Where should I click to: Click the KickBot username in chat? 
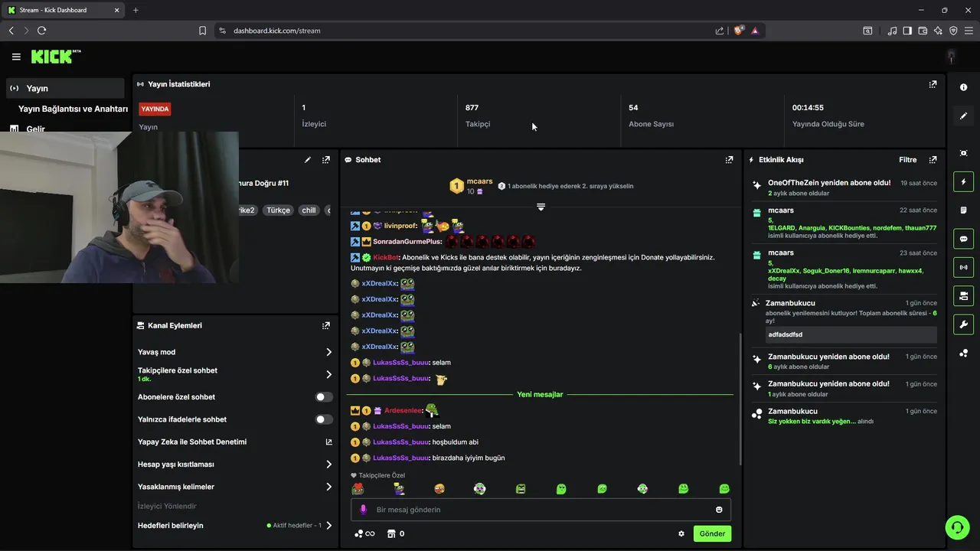point(386,257)
